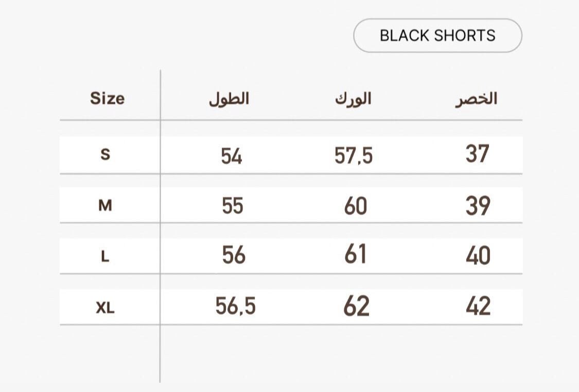
Task: Click the الورك column header
Action: click(353, 99)
